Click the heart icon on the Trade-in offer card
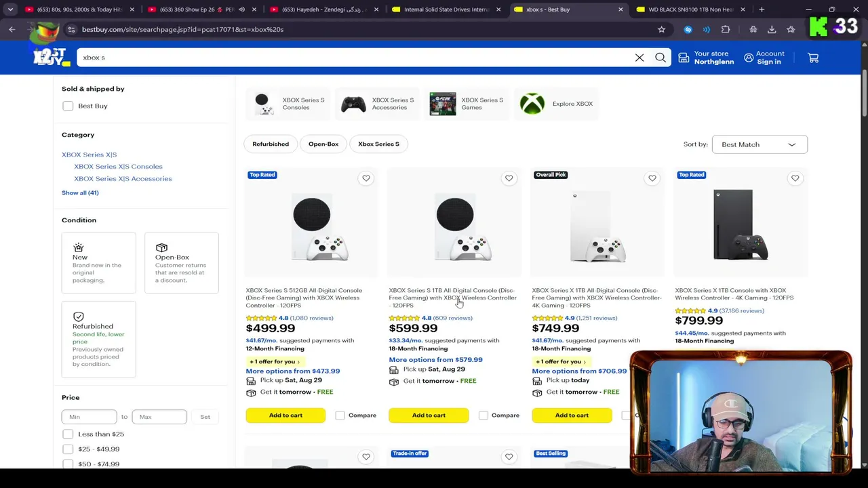This screenshot has width=868, height=488. click(509, 457)
